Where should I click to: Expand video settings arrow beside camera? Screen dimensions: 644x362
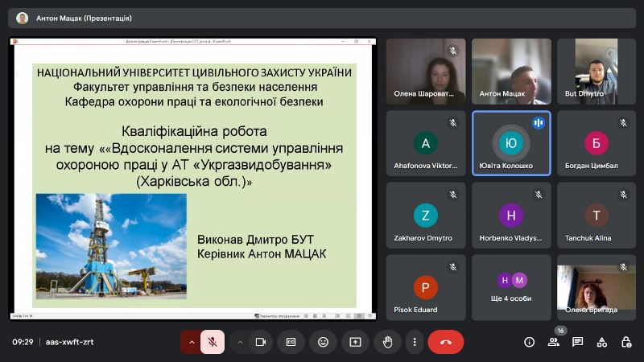(240, 342)
